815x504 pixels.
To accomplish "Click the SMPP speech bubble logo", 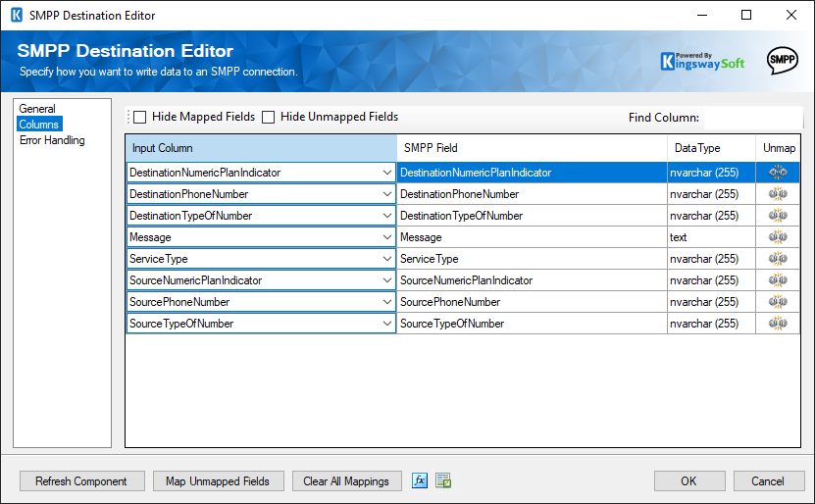I will click(783, 60).
